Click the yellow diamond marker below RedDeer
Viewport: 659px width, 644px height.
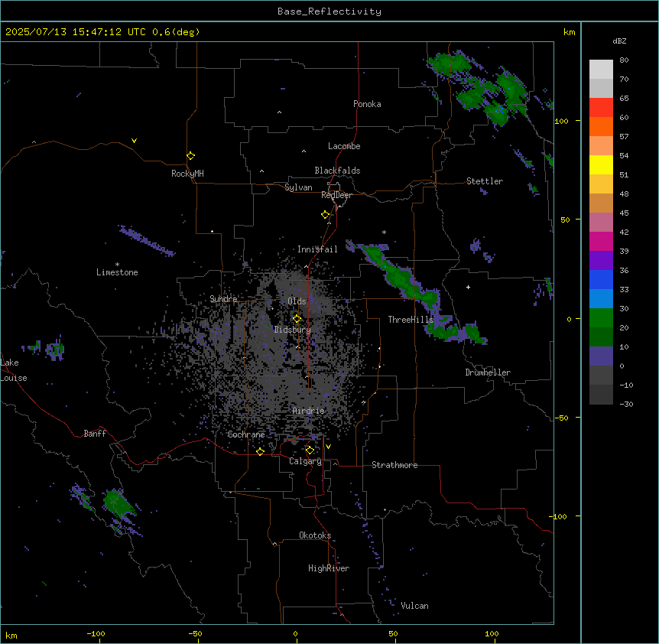coord(325,215)
